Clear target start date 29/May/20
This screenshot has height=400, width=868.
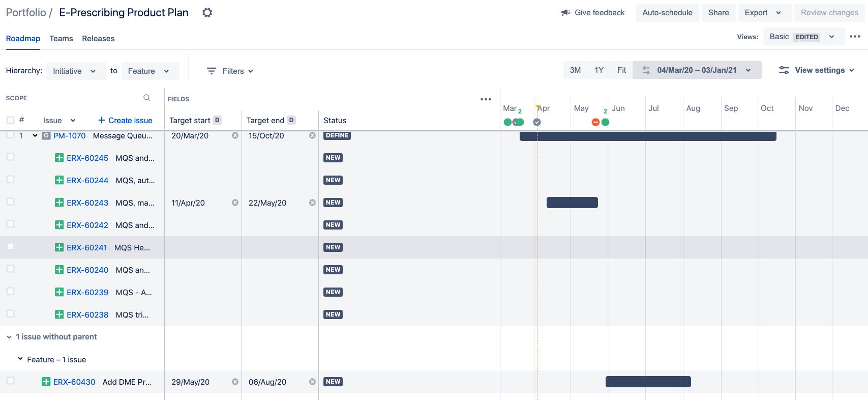click(235, 382)
